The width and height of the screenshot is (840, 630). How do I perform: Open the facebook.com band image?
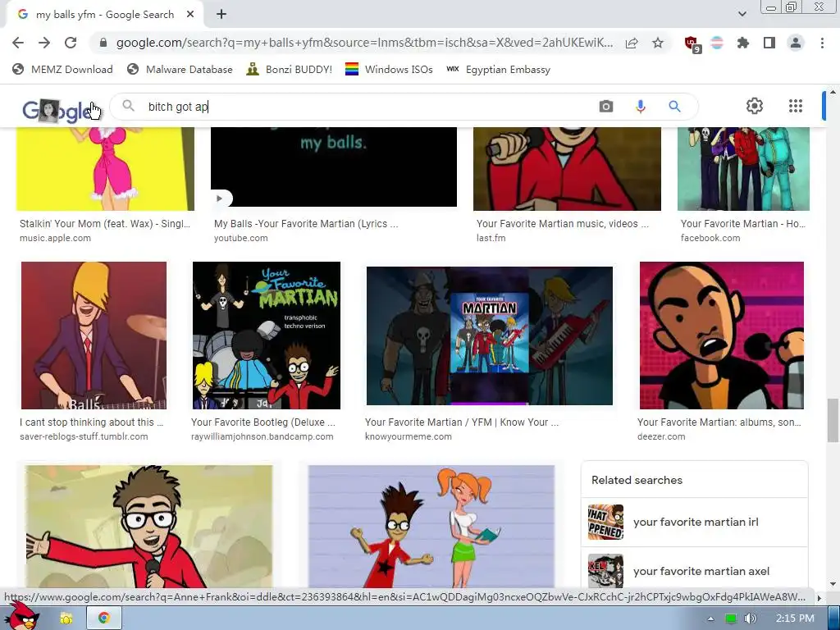tap(743, 169)
